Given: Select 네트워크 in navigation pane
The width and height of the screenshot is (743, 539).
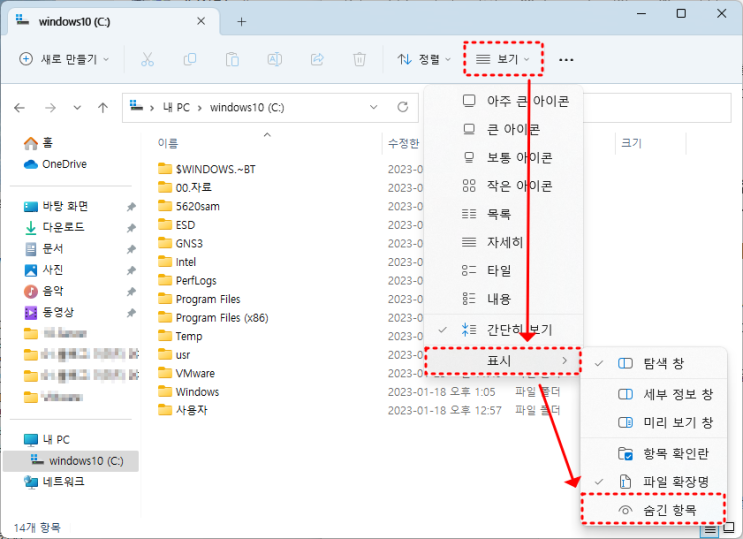Looking at the screenshot, I should 54,482.
